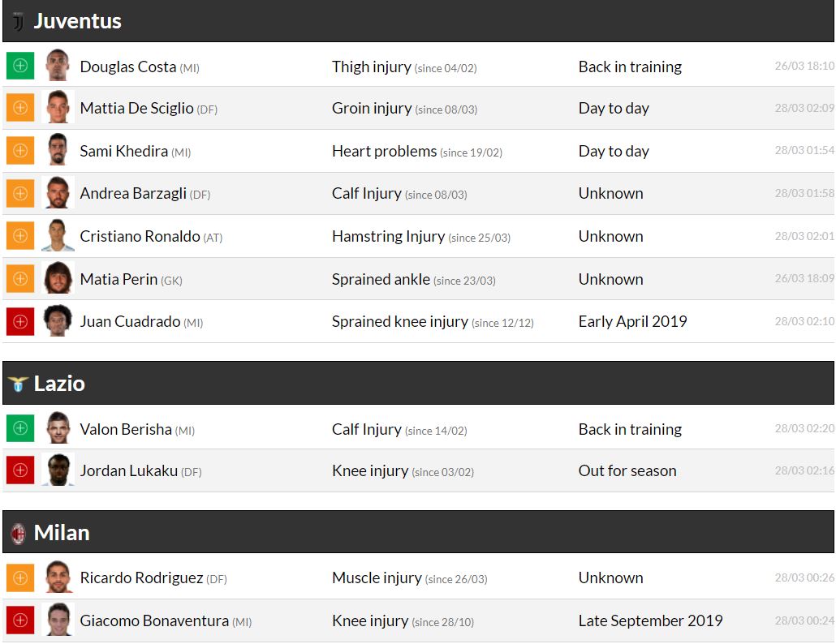Viewport: 836px width, 644px height.
Task: Click Douglas Costa's 26/03 18:10 timestamp
Action: pos(804,67)
